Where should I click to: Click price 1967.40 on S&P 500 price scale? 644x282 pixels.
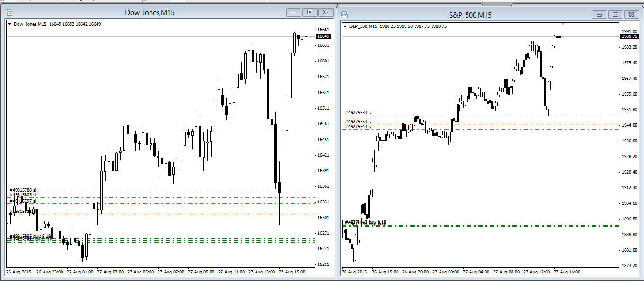(629, 78)
